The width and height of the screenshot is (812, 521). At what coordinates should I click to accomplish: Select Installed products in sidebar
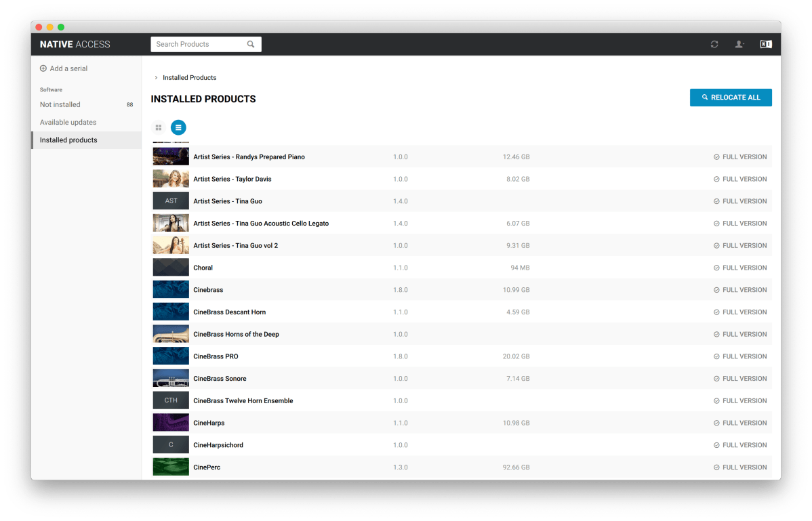coord(86,140)
